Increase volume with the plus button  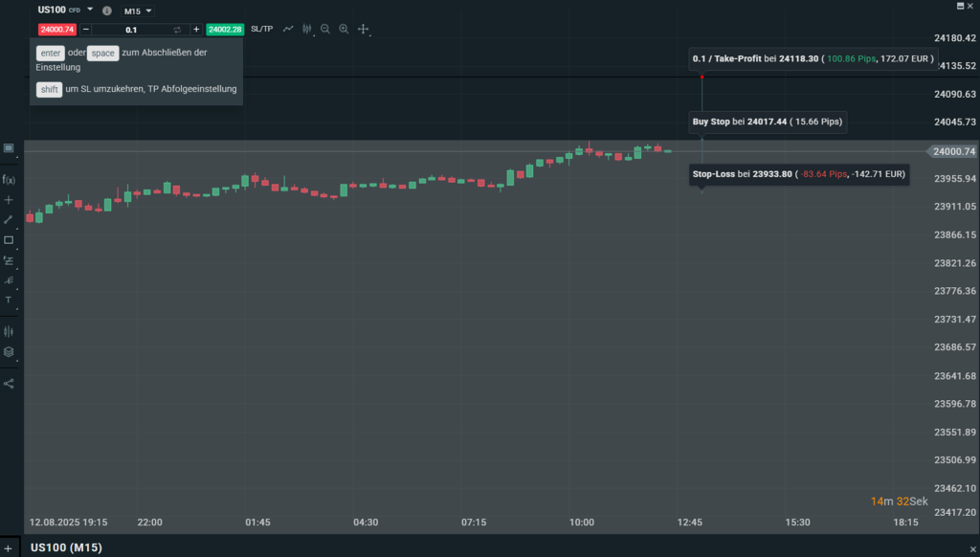coord(196,30)
